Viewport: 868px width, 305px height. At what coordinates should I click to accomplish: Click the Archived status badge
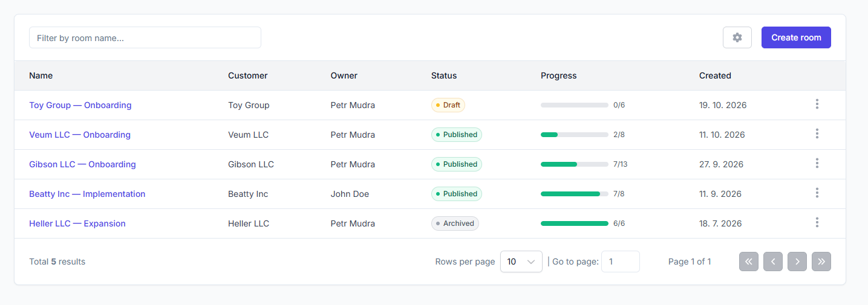coord(455,223)
